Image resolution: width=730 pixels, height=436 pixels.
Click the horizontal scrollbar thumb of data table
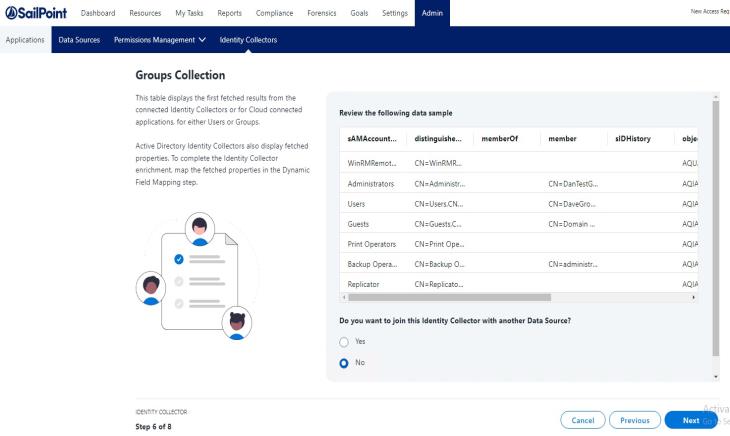[x=449, y=297]
